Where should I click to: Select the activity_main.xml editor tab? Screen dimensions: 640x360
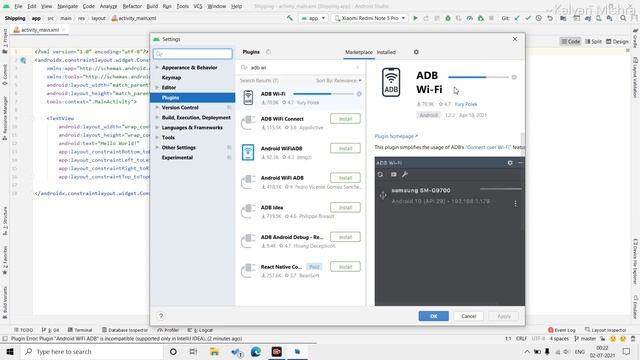40,30
